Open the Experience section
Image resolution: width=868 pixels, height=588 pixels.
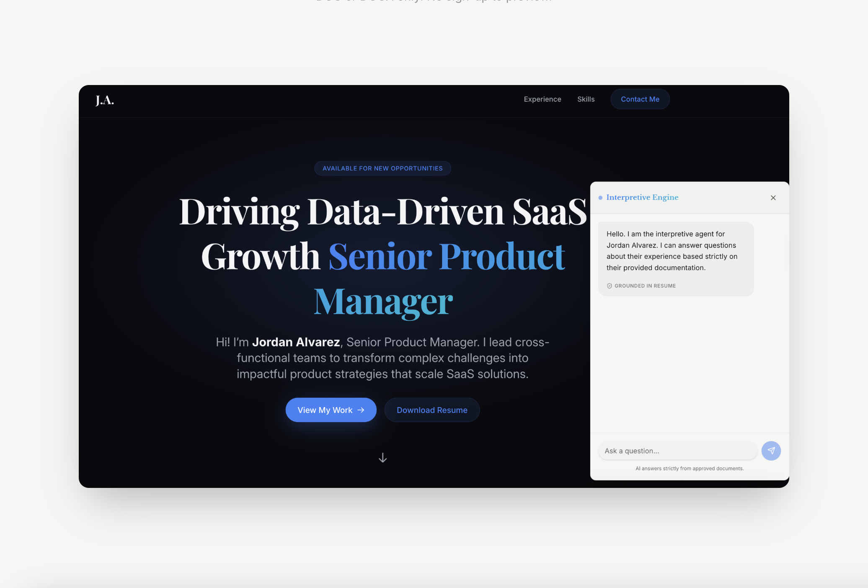pyautogui.click(x=542, y=99)
